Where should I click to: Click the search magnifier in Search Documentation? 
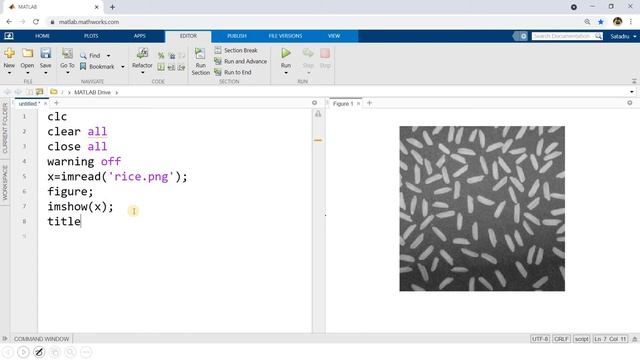(x=598, y=36)
